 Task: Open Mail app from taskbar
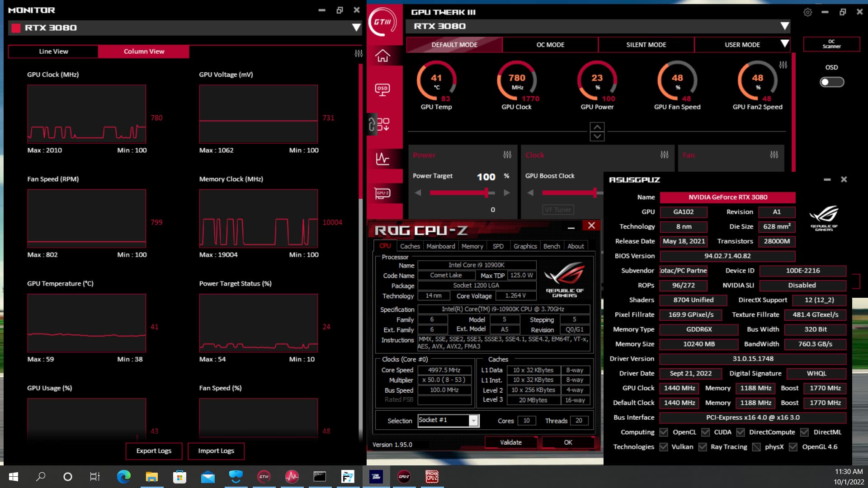tap(208, 477)
